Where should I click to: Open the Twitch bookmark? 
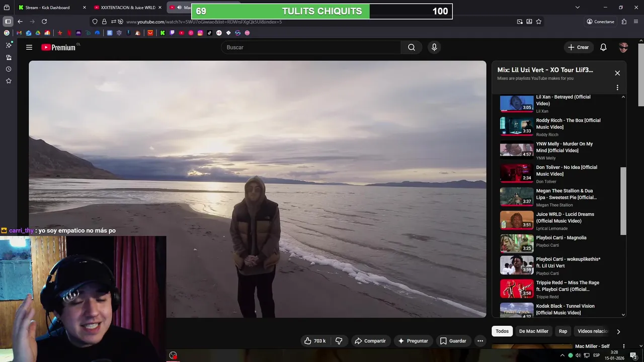point(172,33)
